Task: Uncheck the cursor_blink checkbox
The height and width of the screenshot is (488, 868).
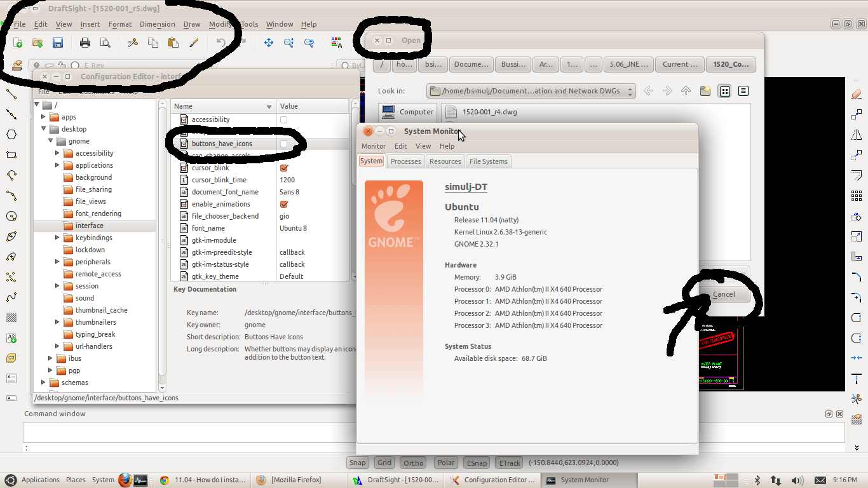Action: pos(283,168)
